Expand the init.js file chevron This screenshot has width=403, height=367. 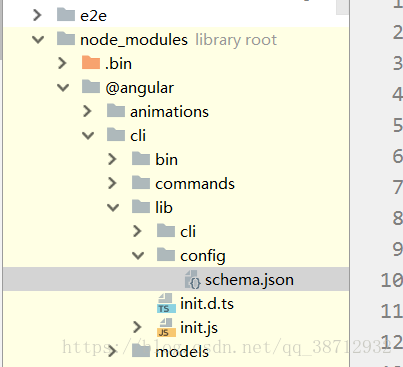pyautogui.click(x=137, y=327)
